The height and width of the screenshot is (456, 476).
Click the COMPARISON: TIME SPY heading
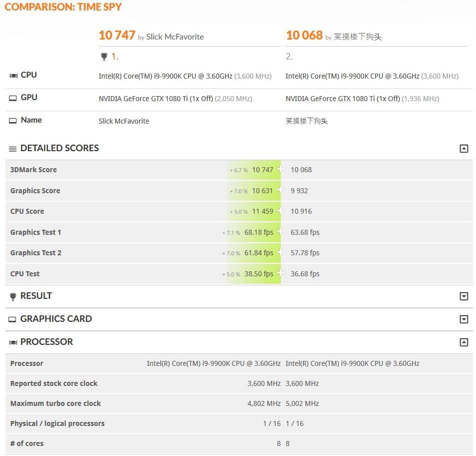[63, 7]
